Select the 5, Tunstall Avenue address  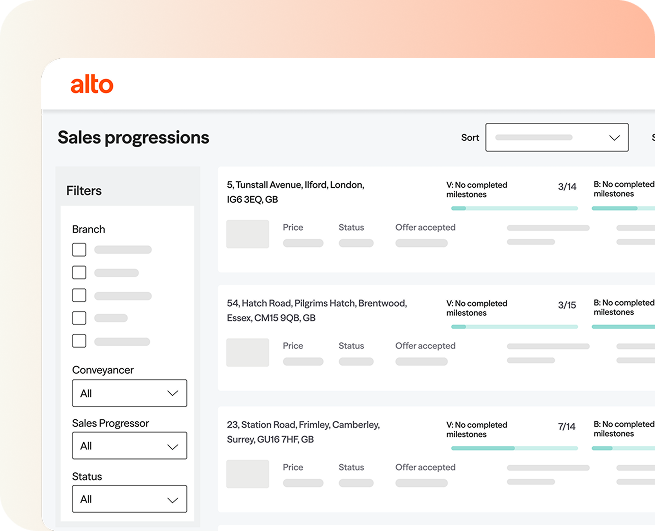pos(295,192)
